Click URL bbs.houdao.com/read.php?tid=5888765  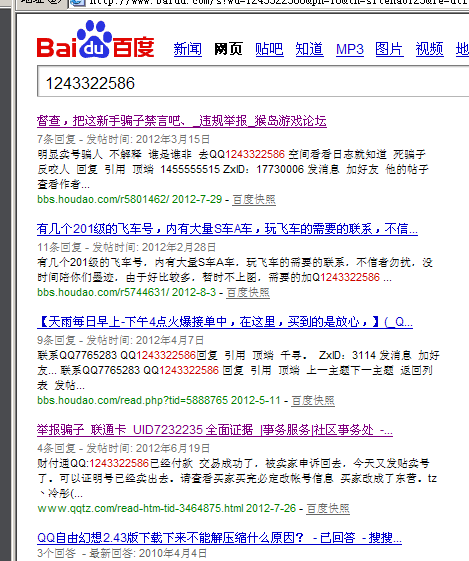tap(132, 400)
